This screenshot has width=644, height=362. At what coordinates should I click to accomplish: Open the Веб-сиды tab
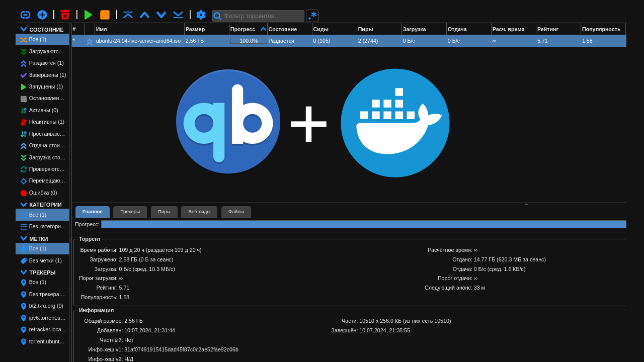click(199, 212)
